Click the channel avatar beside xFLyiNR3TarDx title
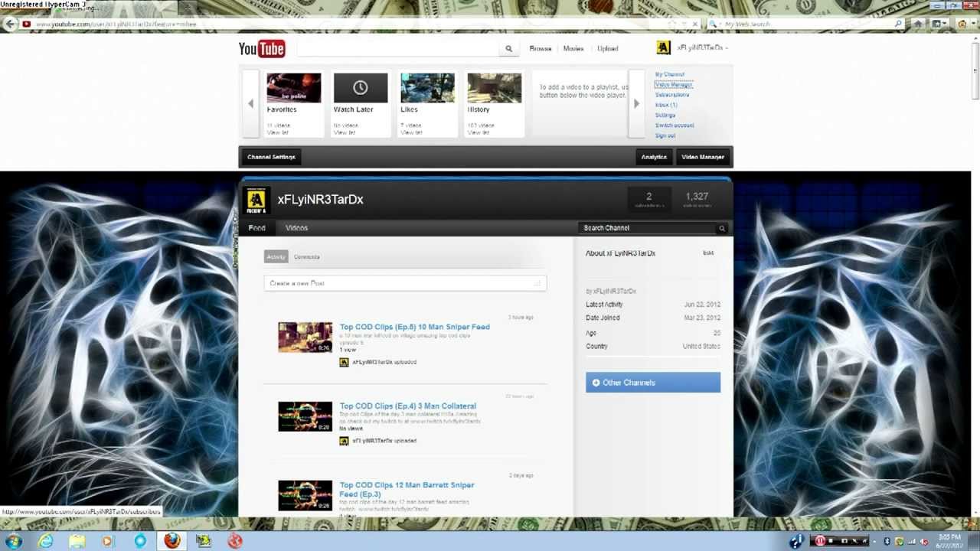 [256, 200]
